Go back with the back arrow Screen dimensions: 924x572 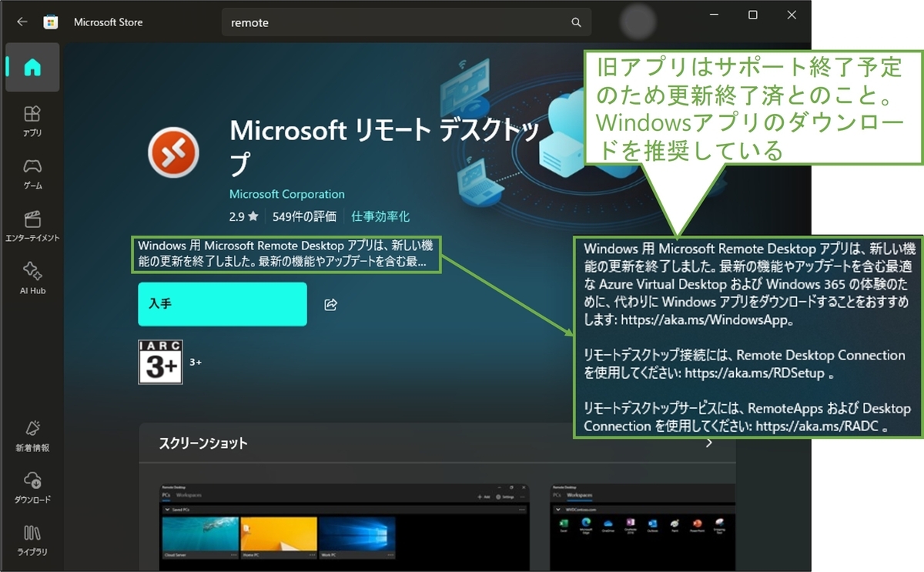(x=22, y=22)
